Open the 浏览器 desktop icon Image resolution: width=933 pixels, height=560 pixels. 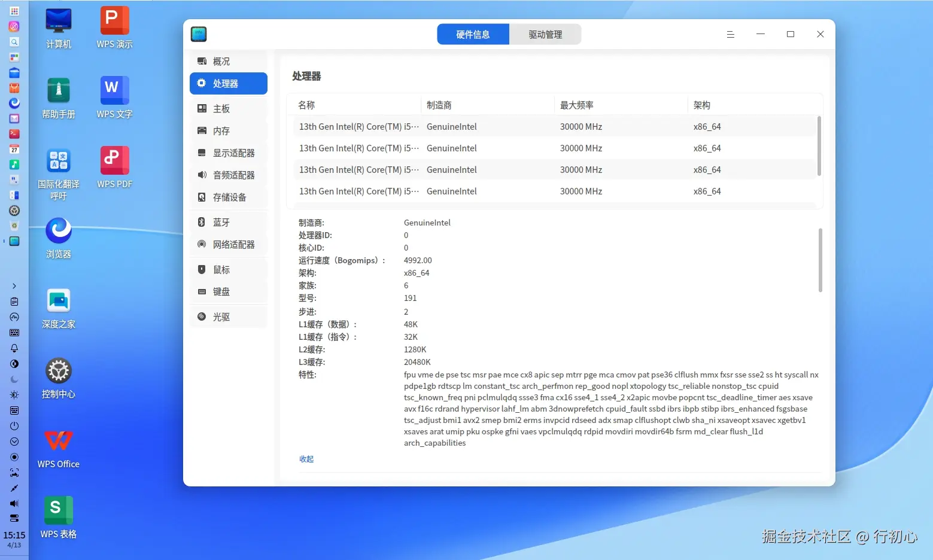59,239
